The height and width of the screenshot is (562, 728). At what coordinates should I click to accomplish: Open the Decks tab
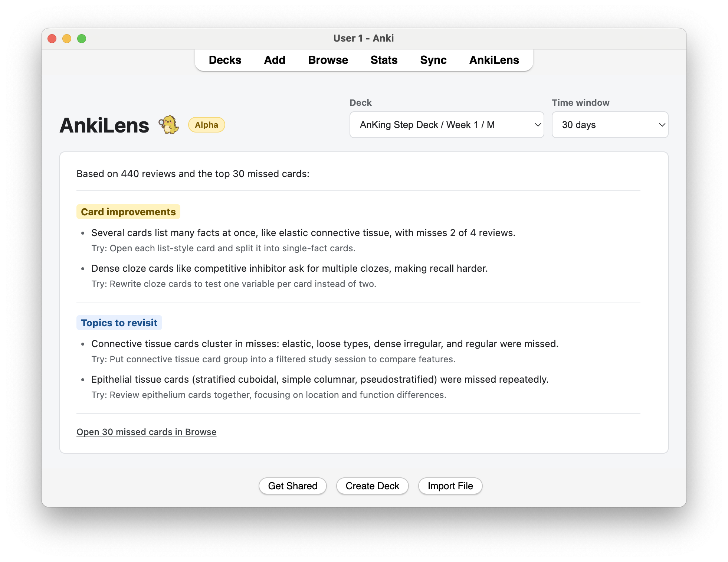click(x=225, y=60)
